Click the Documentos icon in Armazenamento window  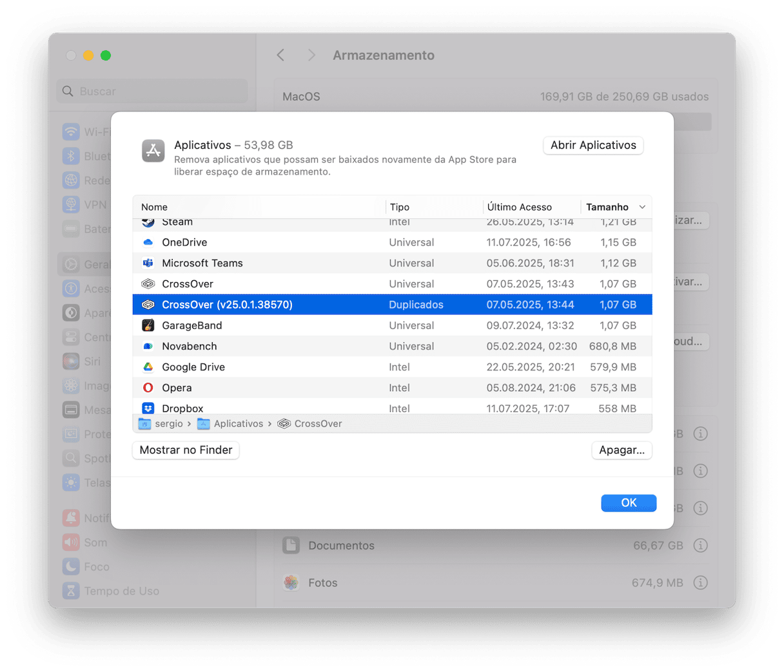click(291, 546)
